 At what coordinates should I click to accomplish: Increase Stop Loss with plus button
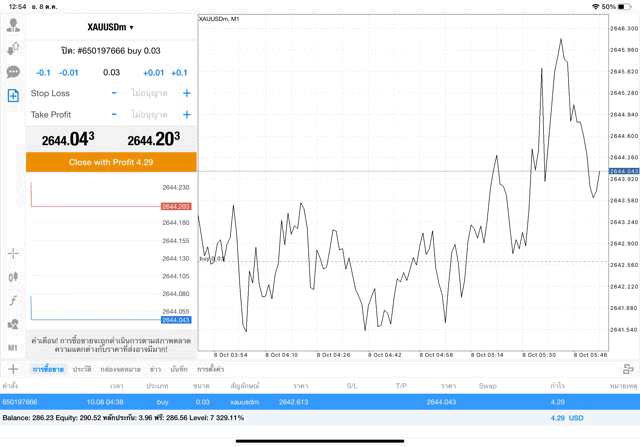point(186,93)
